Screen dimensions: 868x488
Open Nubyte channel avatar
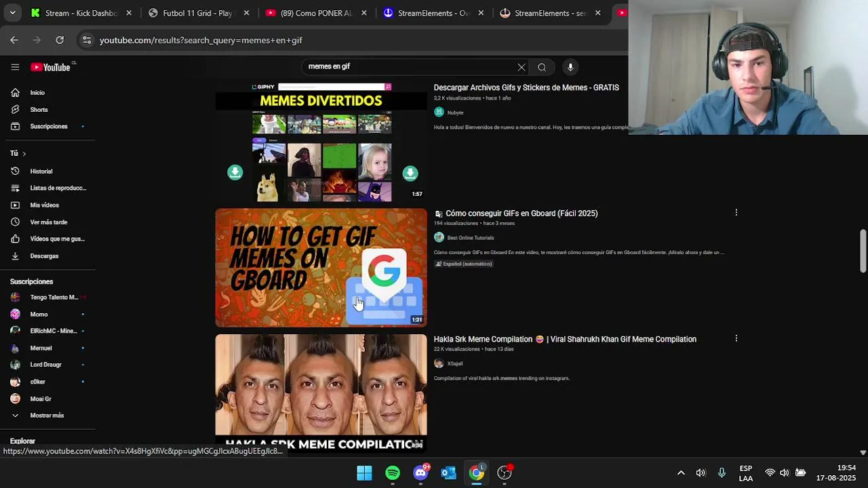[439, 112]
